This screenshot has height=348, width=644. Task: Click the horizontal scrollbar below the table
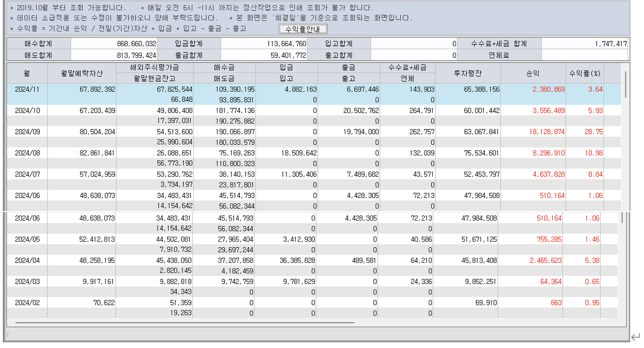pos(184,322)
